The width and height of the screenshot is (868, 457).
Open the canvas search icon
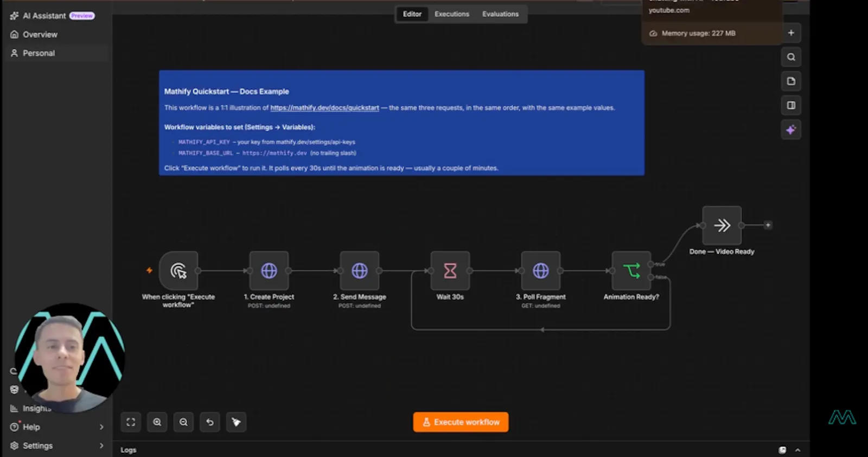791,57
